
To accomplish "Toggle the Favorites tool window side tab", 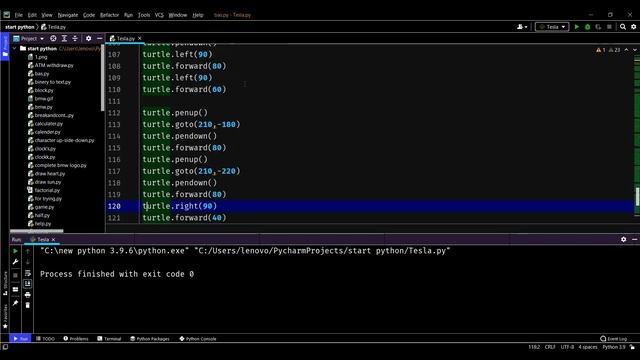I will click(x=5, y=316).
